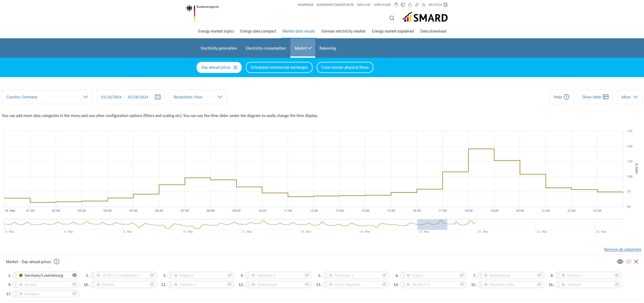The width and height of the screenshot is (644, 303).
Task: Open the DATA USE link
Action: [x=364, y=5]
